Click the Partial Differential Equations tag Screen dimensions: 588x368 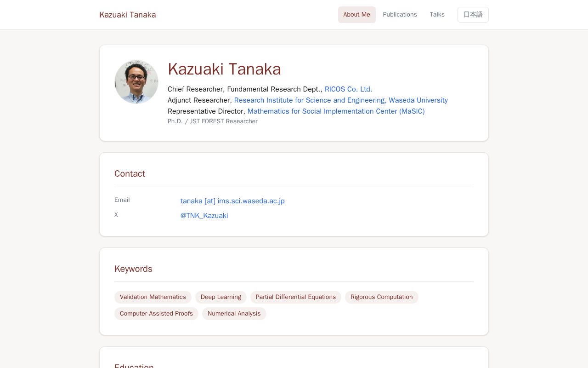click(296, 297)
